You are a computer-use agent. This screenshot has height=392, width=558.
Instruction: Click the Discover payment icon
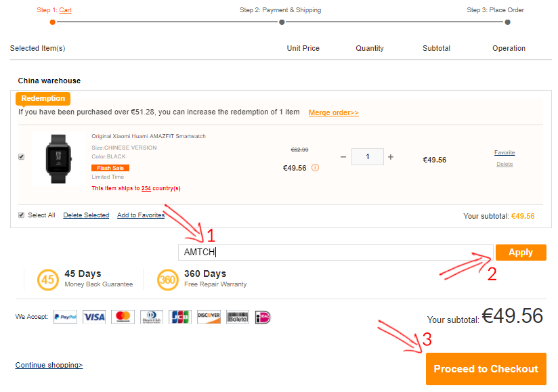click(x=209, y=317)
